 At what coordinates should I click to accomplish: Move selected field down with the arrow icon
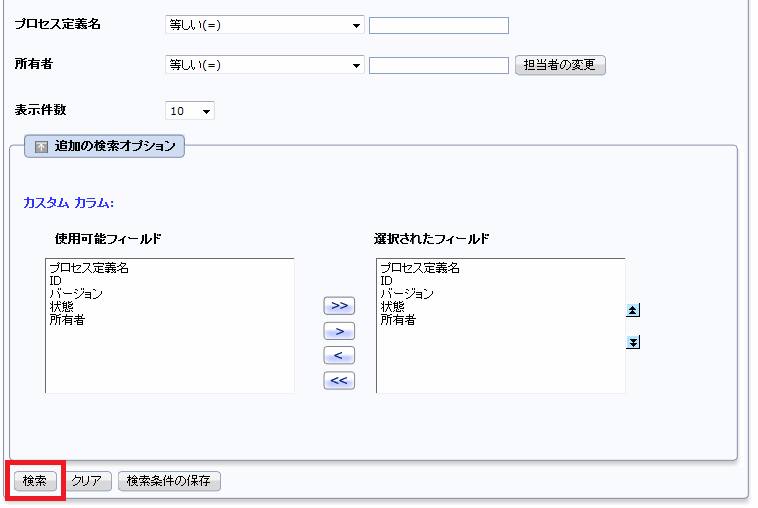coord(633,342)
